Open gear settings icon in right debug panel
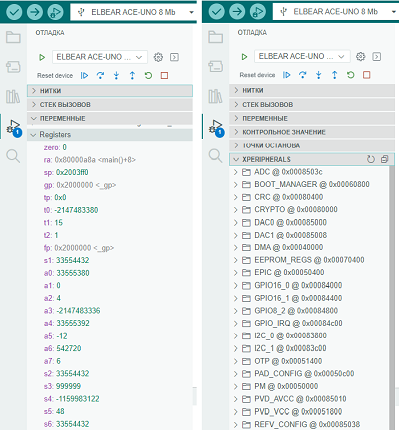The height and width of the screenshot is (430, 399). (361, 56)
